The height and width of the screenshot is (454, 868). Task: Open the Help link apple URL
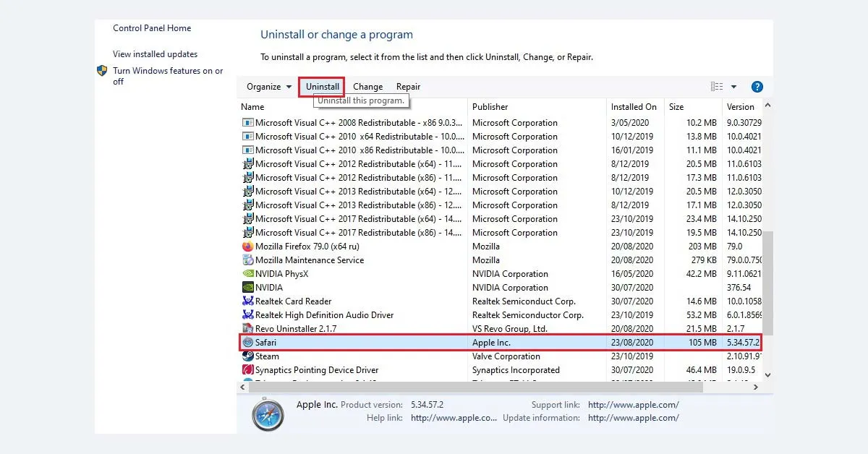tap(454, 418)
